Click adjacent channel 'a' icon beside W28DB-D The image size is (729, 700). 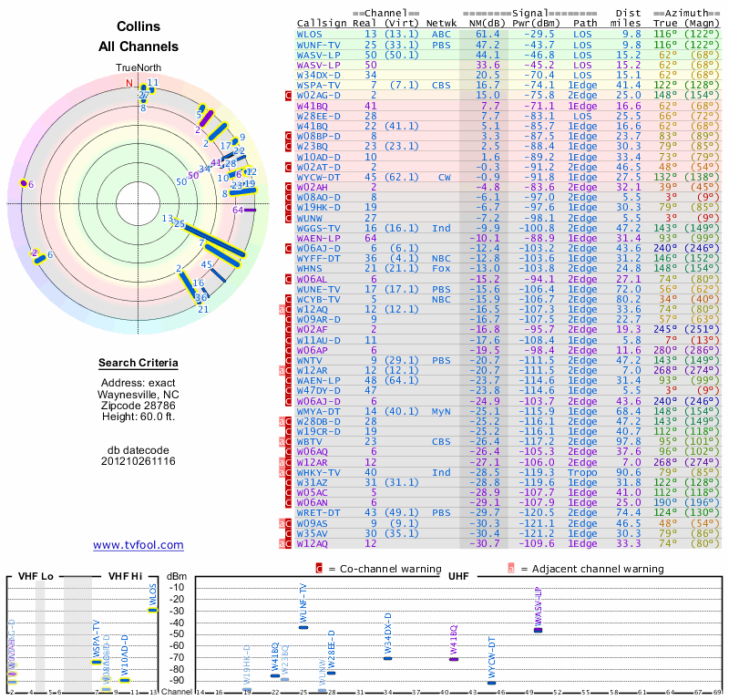click(282, 422)
